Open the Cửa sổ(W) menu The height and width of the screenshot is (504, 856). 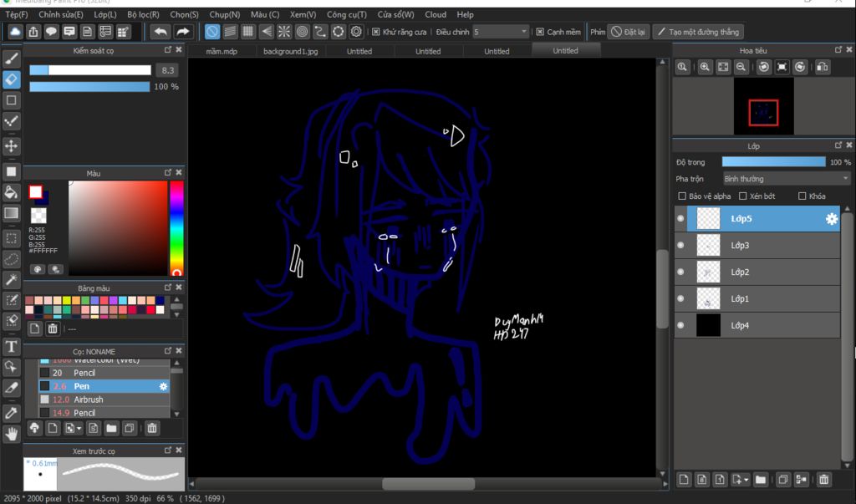(x=395, y=15)
